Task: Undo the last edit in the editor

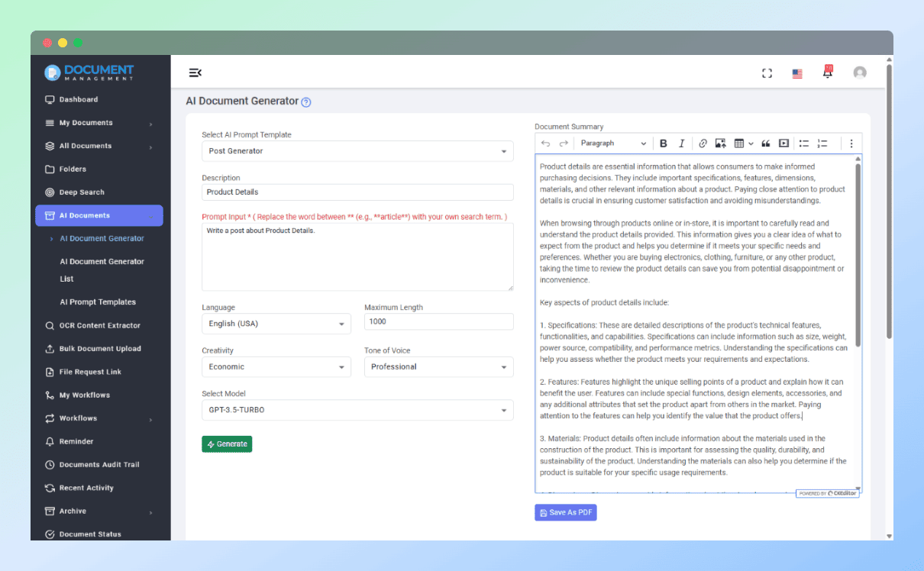Action: click(545, 143)
